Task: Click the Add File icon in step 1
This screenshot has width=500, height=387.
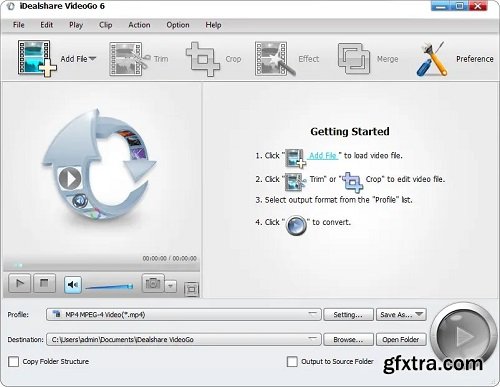Action: pyautogui.click(x=295, y=158)
